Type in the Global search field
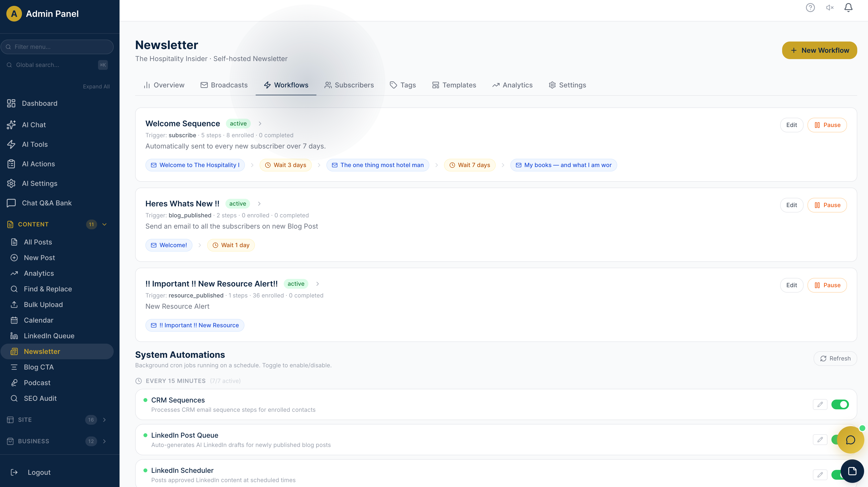 click(50, 65)
